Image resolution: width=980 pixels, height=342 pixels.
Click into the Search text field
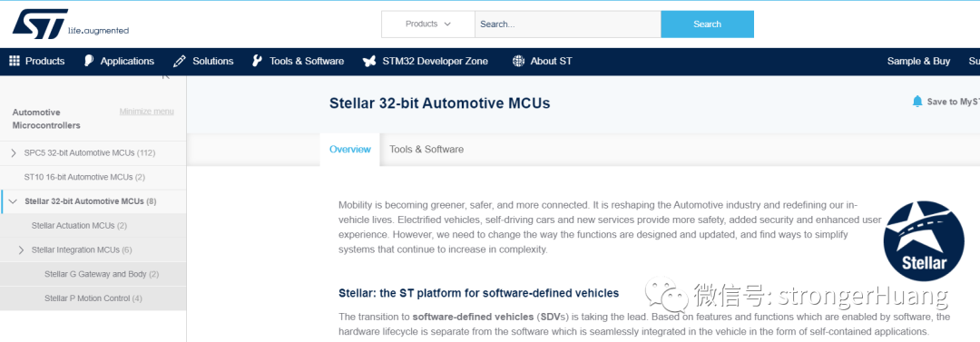pos(567,24)
